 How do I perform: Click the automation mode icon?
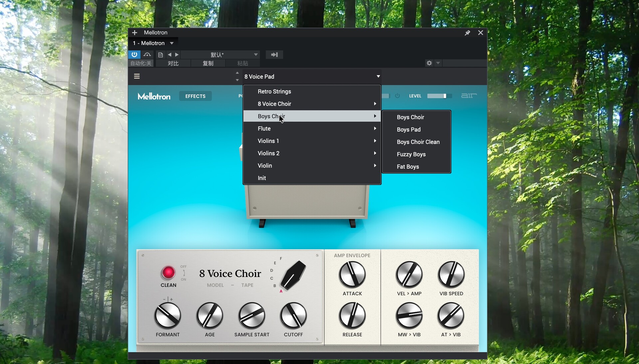click(147, 55)
